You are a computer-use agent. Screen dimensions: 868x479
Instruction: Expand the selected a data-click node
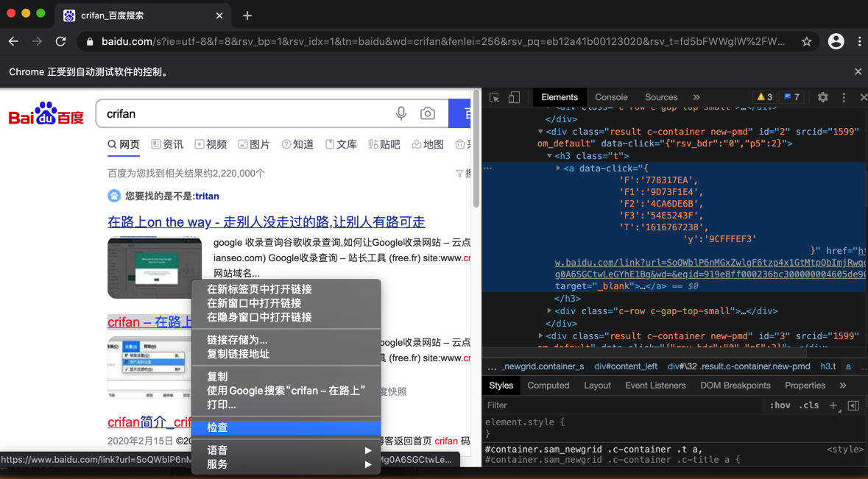558,168
